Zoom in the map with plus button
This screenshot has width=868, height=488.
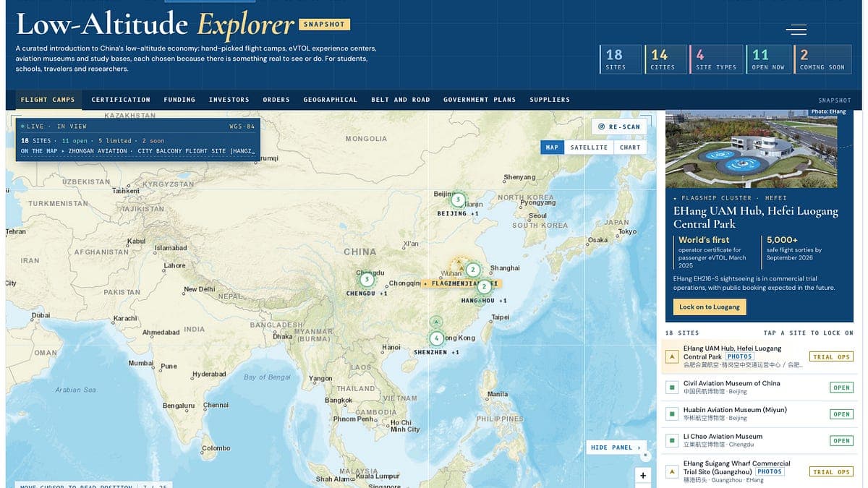click(x=643, y=475)
